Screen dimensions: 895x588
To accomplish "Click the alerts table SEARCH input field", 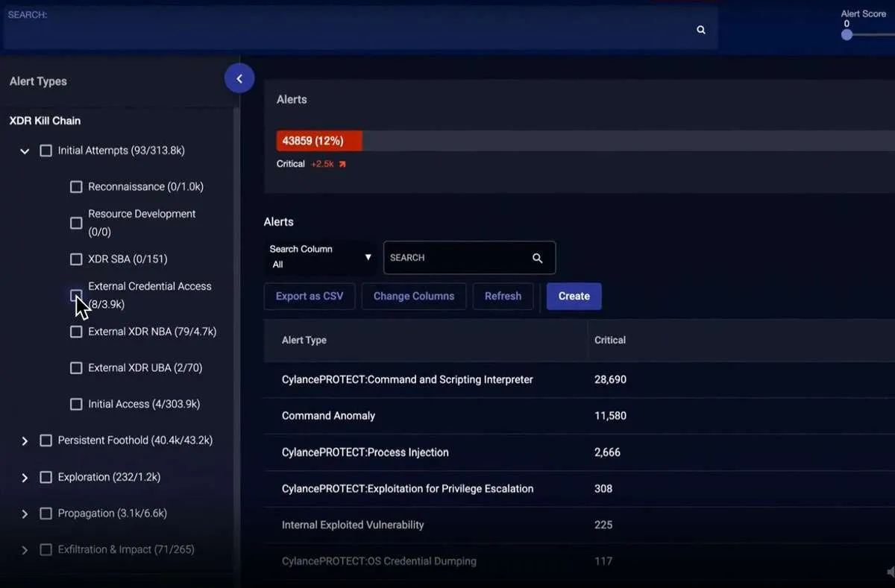I will pos(455,258).
